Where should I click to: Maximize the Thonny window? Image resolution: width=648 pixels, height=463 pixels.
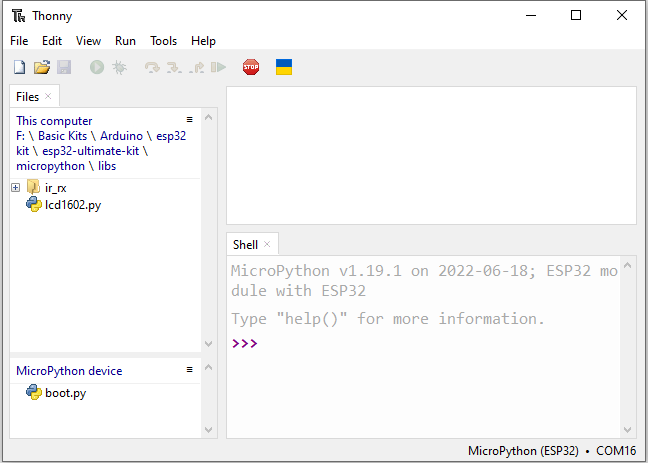576,16
